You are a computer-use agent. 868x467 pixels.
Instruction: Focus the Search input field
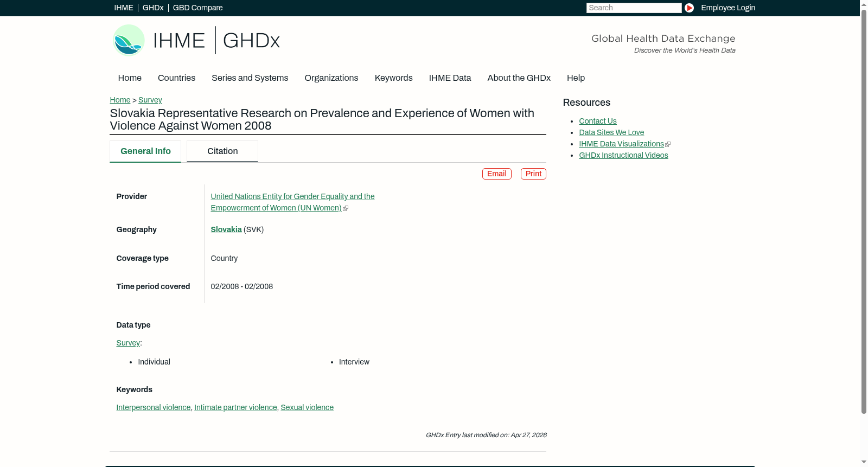(634, 8)
